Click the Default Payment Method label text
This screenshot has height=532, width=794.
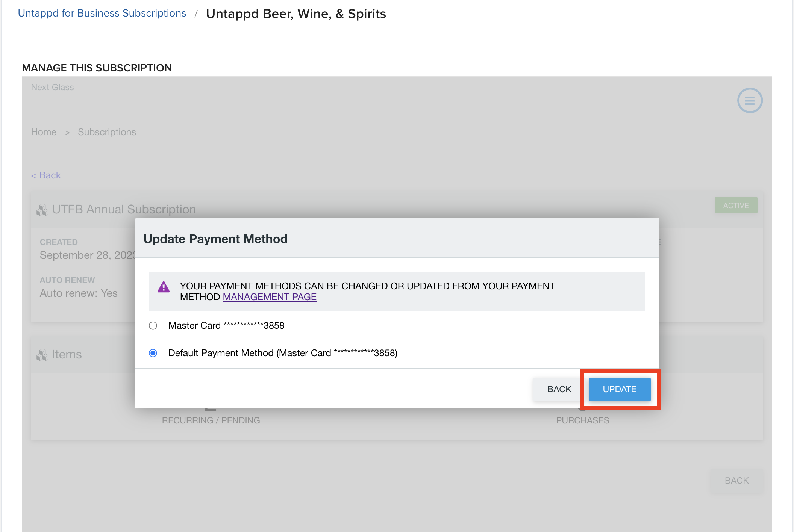pyautogui.click(x=283, y=353)
